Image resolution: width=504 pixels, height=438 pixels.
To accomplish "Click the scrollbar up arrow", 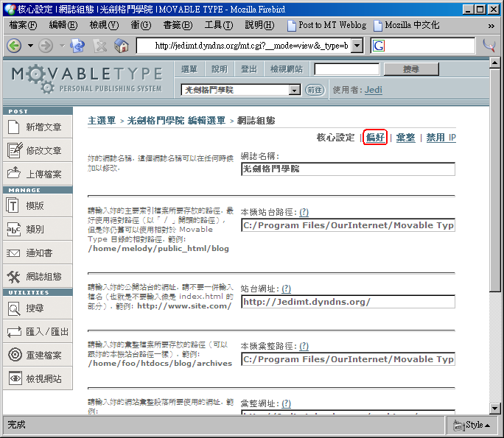I will (x=494, y=63).
